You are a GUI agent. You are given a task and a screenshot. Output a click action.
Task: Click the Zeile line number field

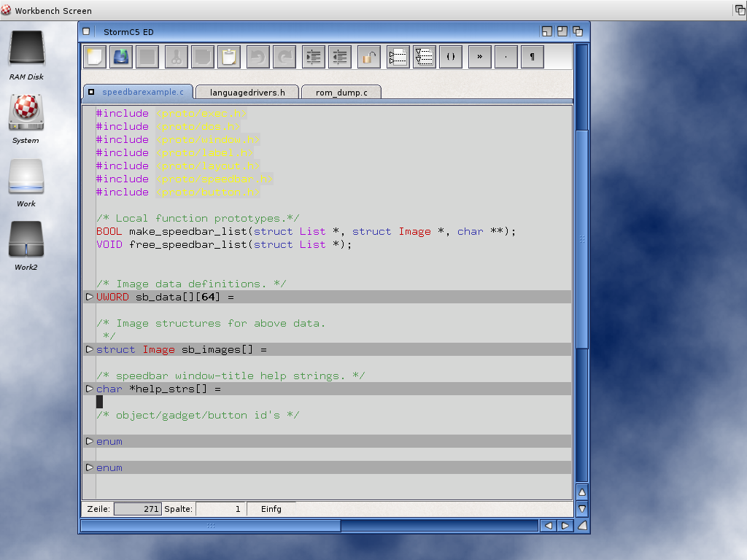pyautogui.click(x=138, y=509)
